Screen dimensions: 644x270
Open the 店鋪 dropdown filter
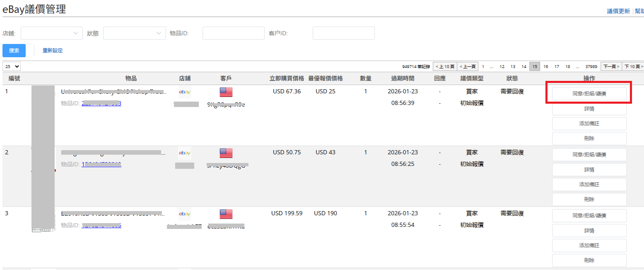(x=51, y=33)
